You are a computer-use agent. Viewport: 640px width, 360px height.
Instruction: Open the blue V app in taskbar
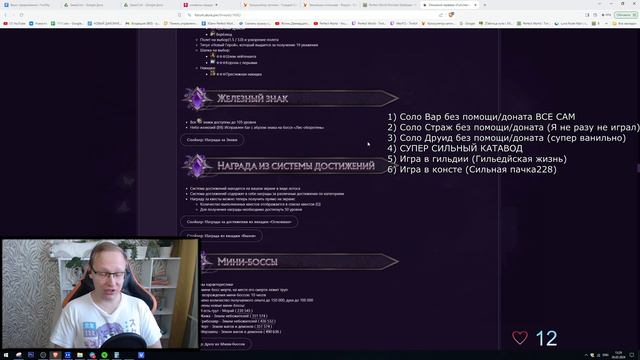click(141, 355)
